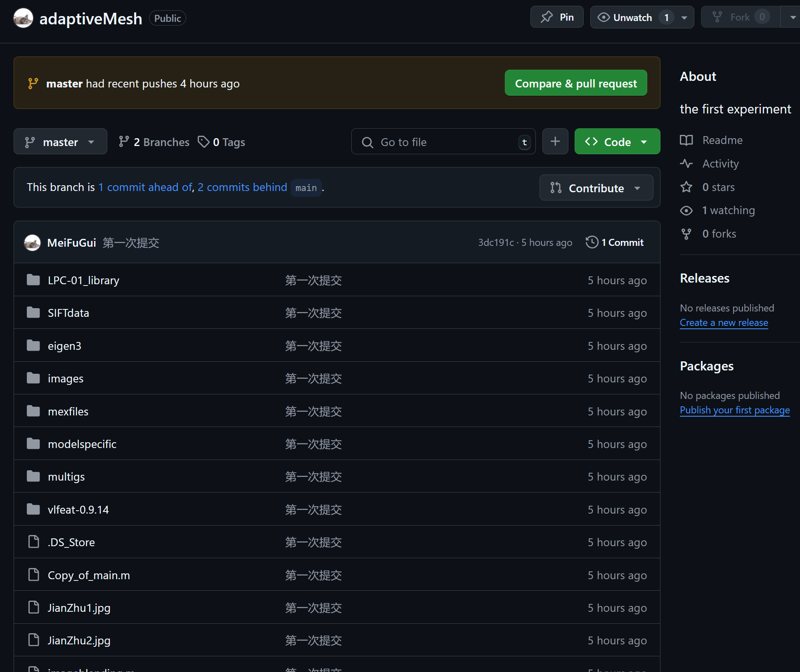This screenshot has height=672, width=800.
Task: Open the Copy_of_main.m file
Action: (89, 575)
